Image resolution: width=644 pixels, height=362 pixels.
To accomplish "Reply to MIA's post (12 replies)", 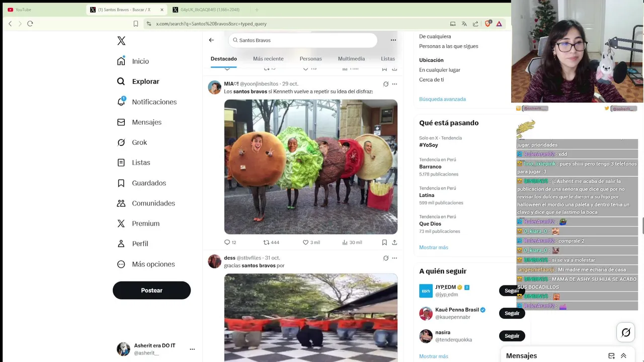I will pyautogui.click(x=230, y=242).
